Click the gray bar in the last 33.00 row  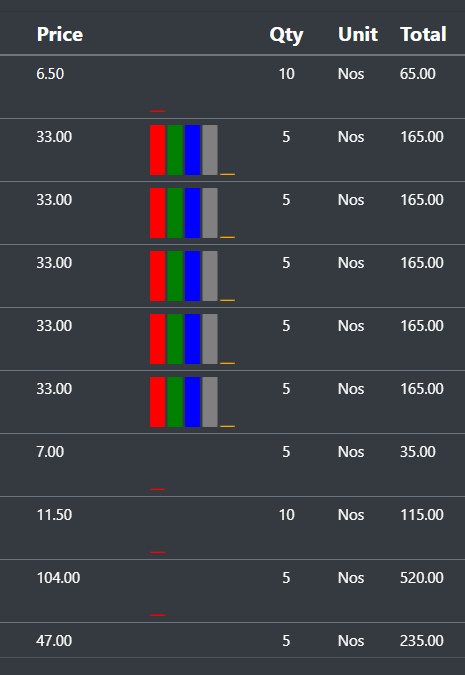point(210,402)
